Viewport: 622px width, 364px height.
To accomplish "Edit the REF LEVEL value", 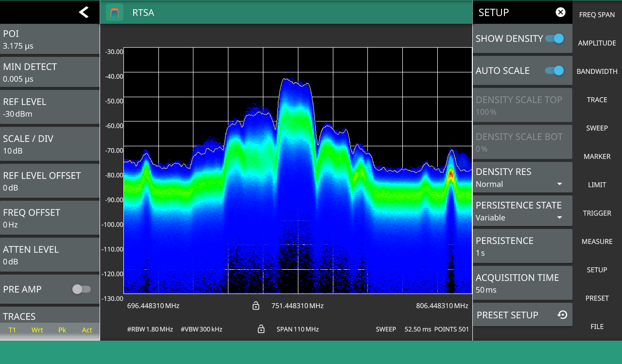I will pyautogui.click(x=50, y=107).
